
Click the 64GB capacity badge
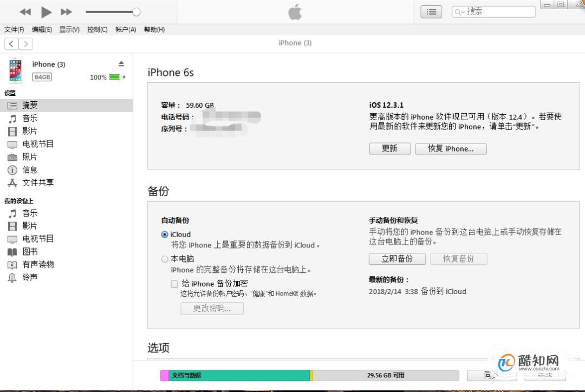[x=42, y=77]
